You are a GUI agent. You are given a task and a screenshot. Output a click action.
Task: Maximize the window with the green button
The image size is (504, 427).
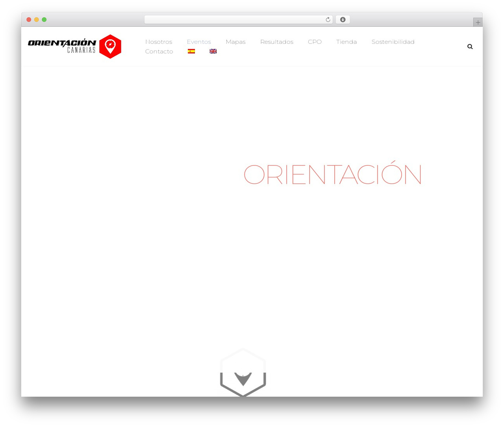click(x=44, y=20)
